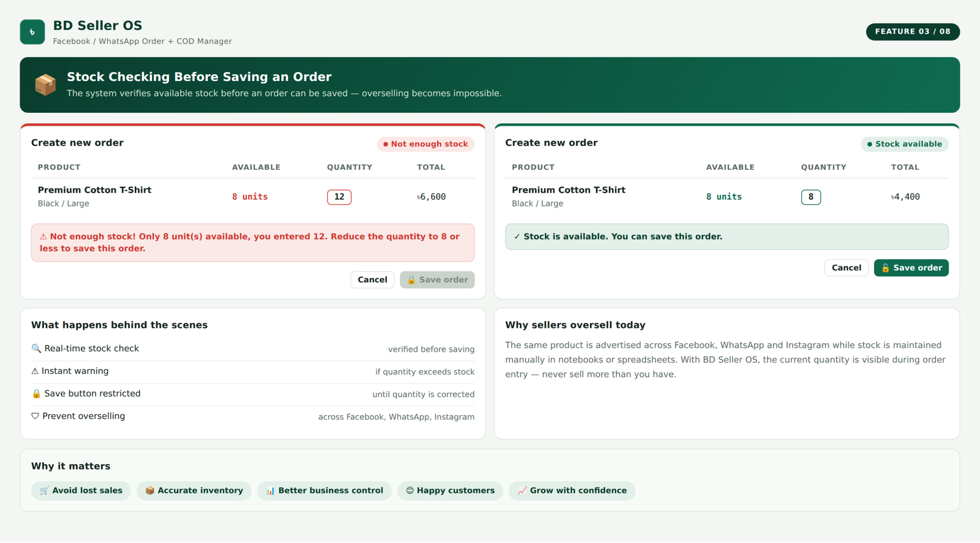980x543 pixels.
Task: Click the AVAILABLE column header in right order
Action: pos(730,167)
